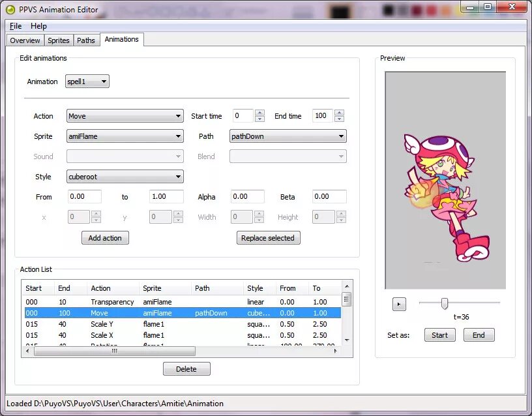Minimize the Animation Editor window
The image size is (532, 416).
pyautogui.click(x=470, y=7)
